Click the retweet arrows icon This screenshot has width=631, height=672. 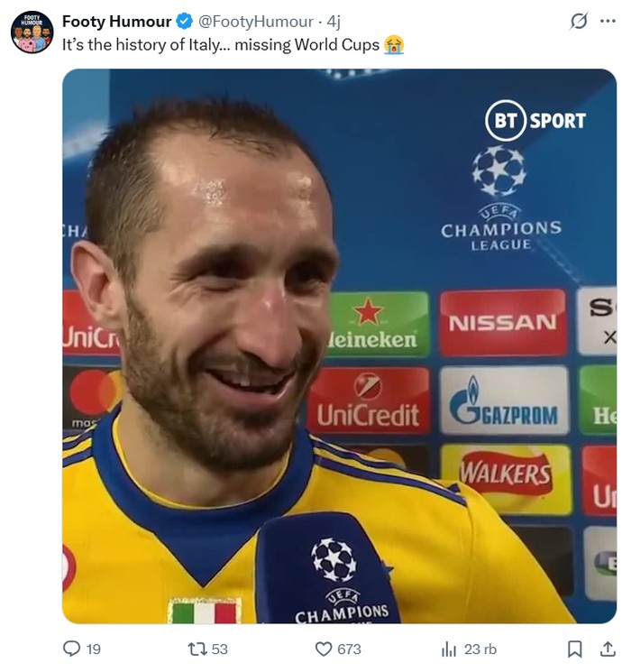(197, 649)
